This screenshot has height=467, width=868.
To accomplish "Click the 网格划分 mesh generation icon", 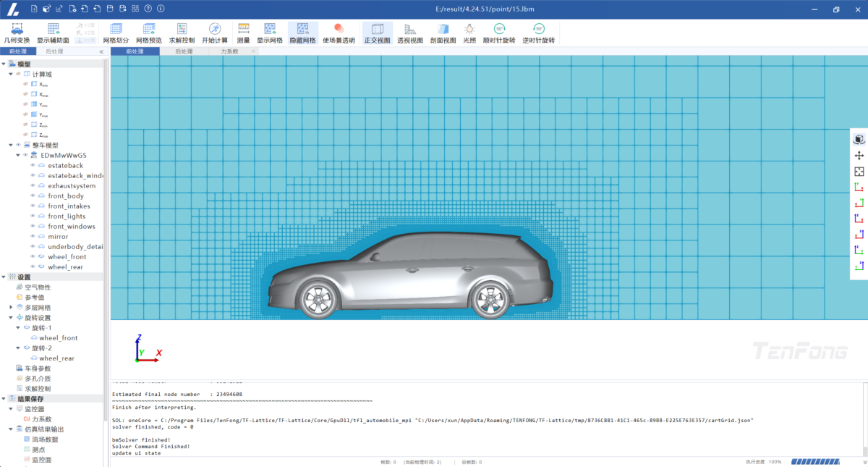I will pyautogui.click(x=116, y=29).
